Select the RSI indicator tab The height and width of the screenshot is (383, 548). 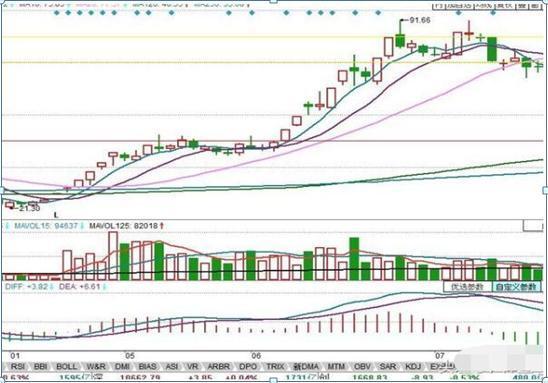click(17, 366)
